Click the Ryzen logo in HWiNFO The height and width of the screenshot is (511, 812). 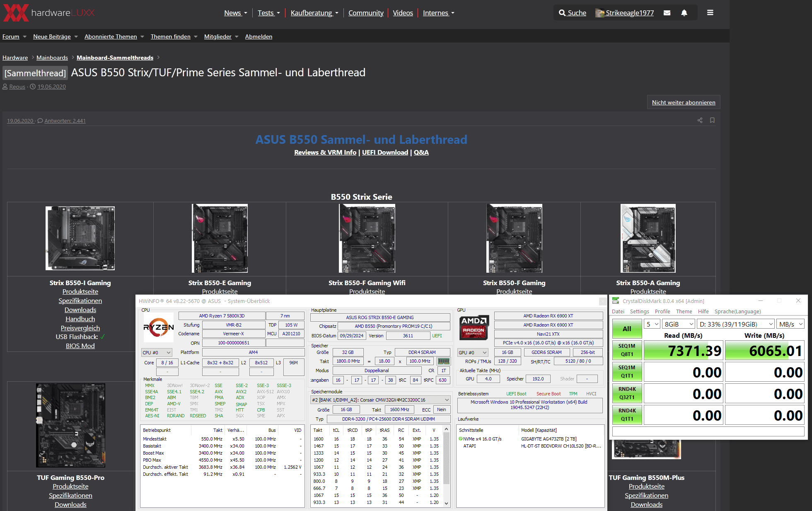pyautogui.click(x=159, y=327)
